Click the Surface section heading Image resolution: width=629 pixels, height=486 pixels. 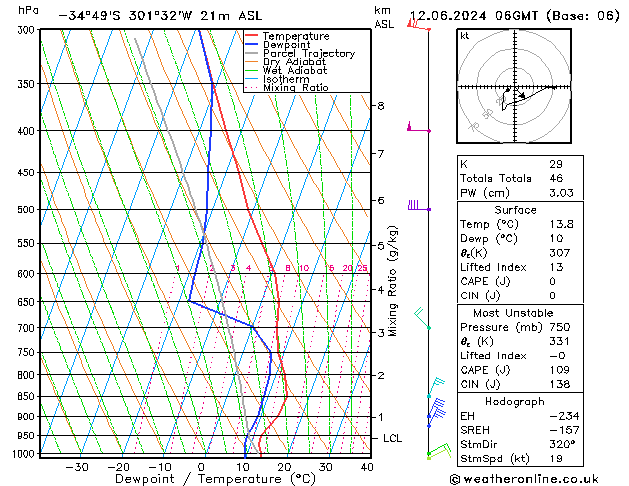[515, 210]
